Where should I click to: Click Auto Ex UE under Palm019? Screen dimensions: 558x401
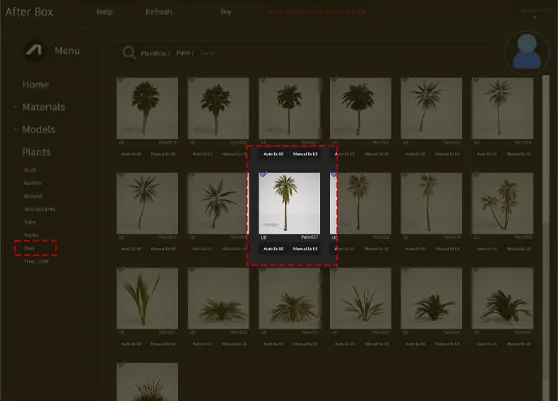pos(131,154)
